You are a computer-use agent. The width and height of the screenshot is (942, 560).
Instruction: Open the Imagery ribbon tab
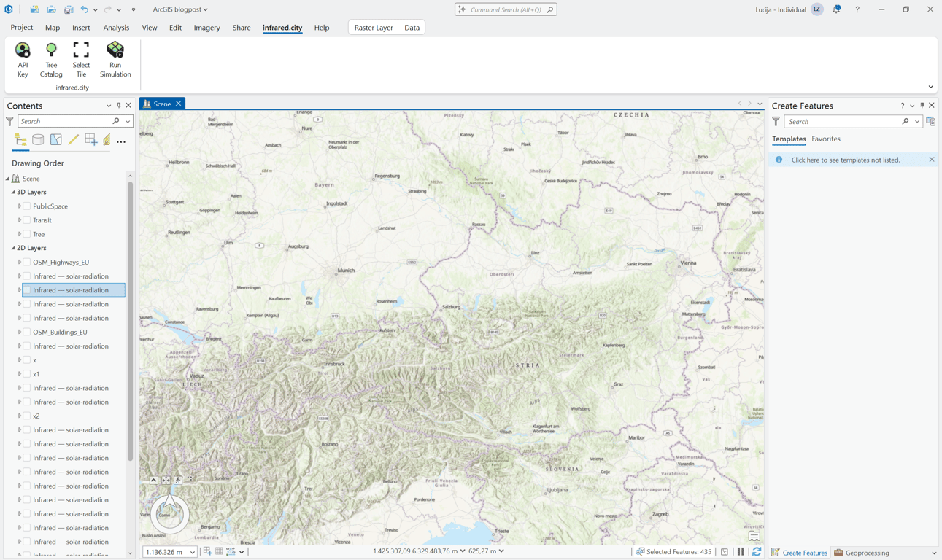coord(206,28)
